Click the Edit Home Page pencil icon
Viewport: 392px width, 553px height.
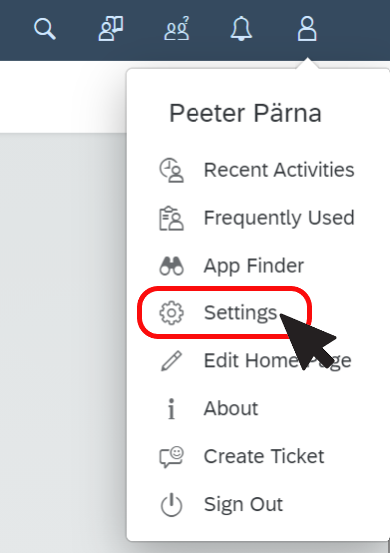[171, 361]
